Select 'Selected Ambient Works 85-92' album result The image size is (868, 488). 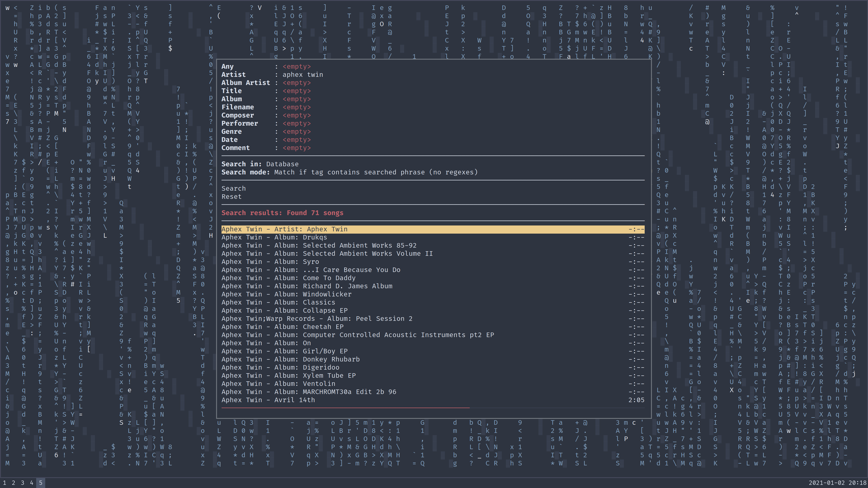point(318,246)
